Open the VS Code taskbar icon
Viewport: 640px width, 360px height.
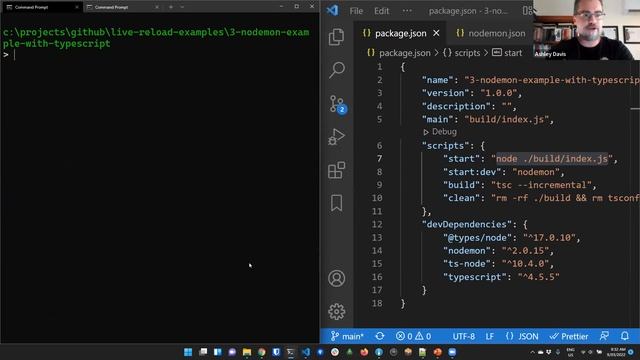(305, 352)
